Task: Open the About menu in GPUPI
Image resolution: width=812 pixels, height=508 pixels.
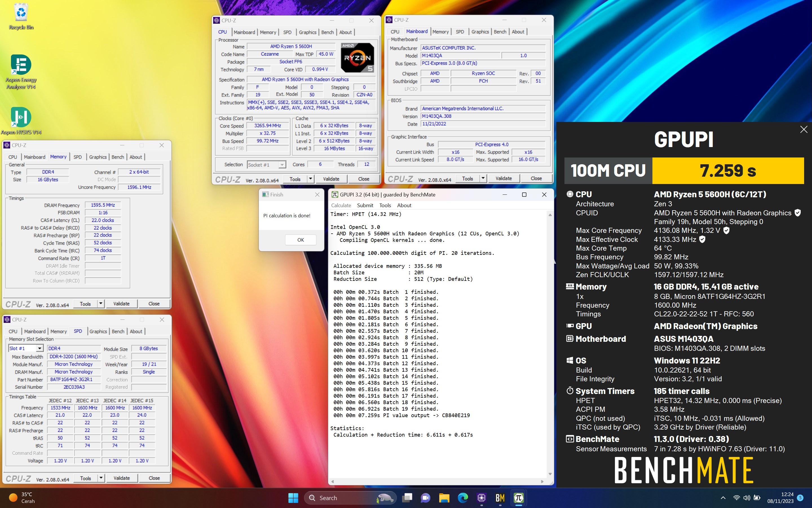Action: click(404, 205)
